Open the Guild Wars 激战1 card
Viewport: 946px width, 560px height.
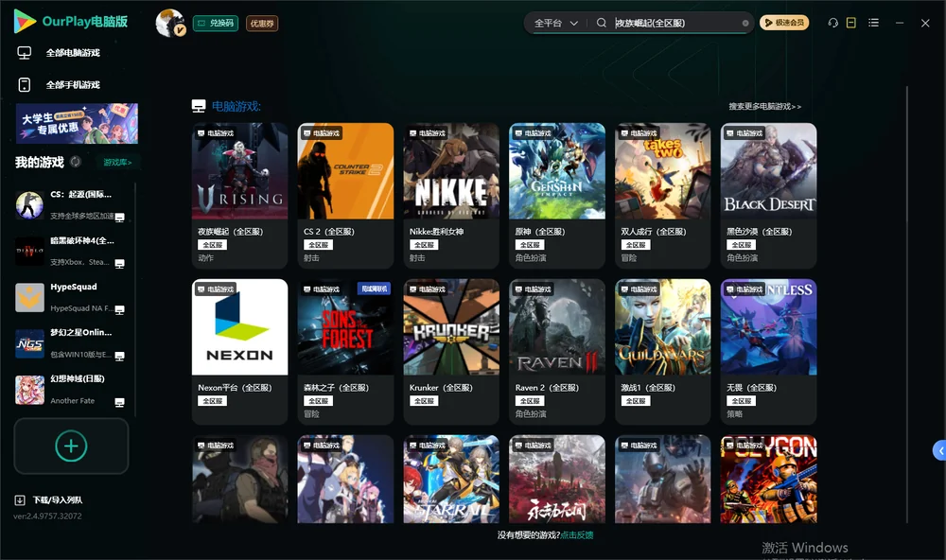tap(663, 352)
